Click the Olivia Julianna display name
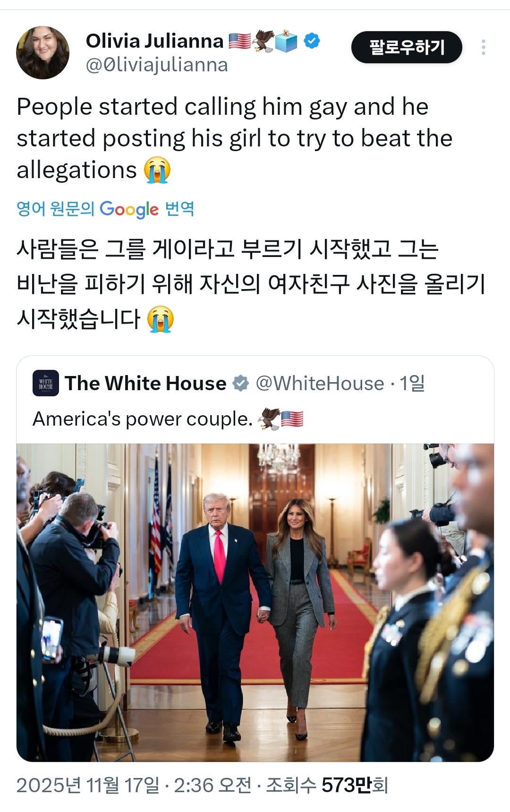 (154, 41)
